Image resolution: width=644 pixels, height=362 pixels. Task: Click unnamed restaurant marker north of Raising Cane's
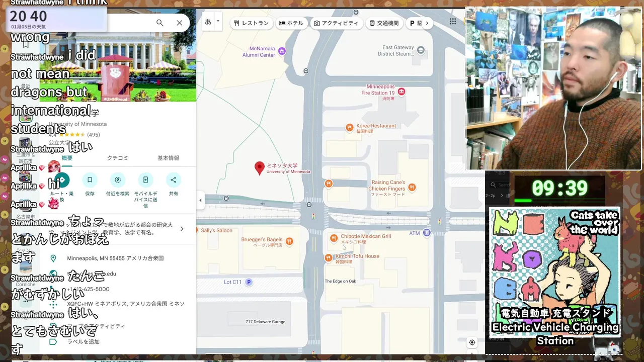pos(329,184)
